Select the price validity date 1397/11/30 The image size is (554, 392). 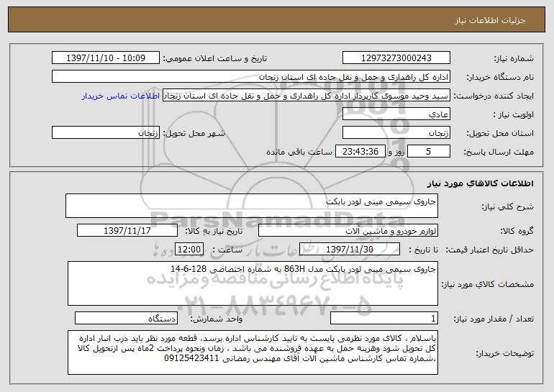[x=350, y=250]
